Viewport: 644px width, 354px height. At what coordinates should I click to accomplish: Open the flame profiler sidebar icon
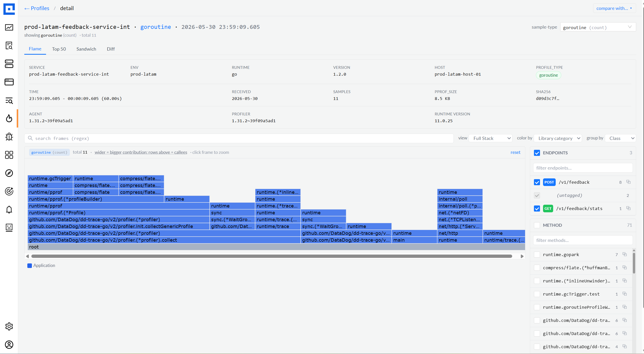coord(9,118)
